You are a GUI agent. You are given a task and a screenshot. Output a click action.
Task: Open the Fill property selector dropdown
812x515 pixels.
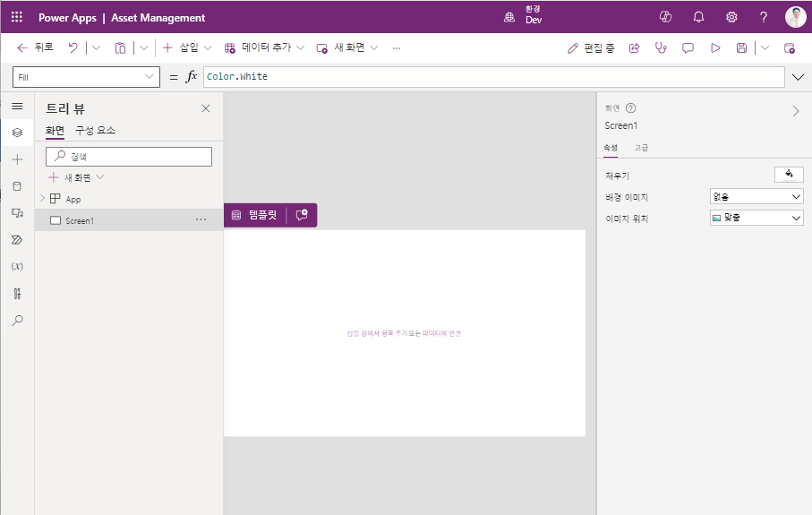(86, 77)
